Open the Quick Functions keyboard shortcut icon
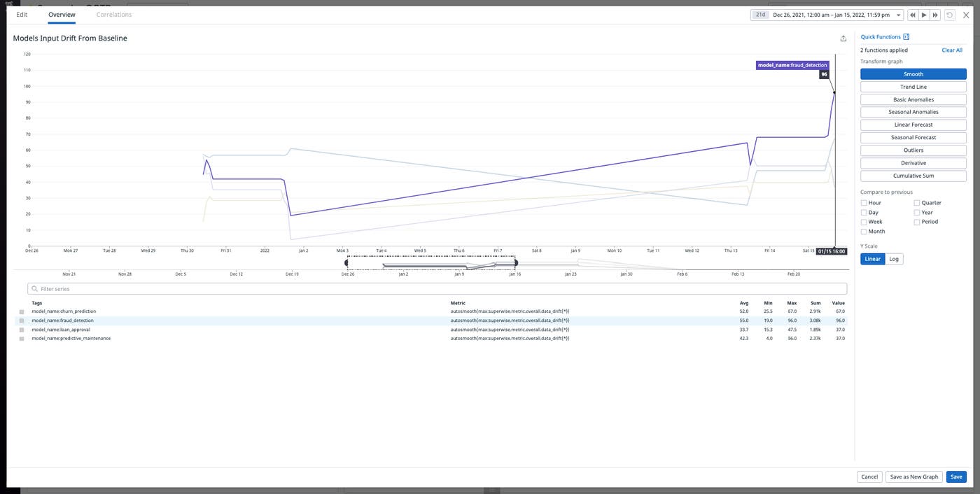This screenshot has height=494, width=980. point(906,36)
